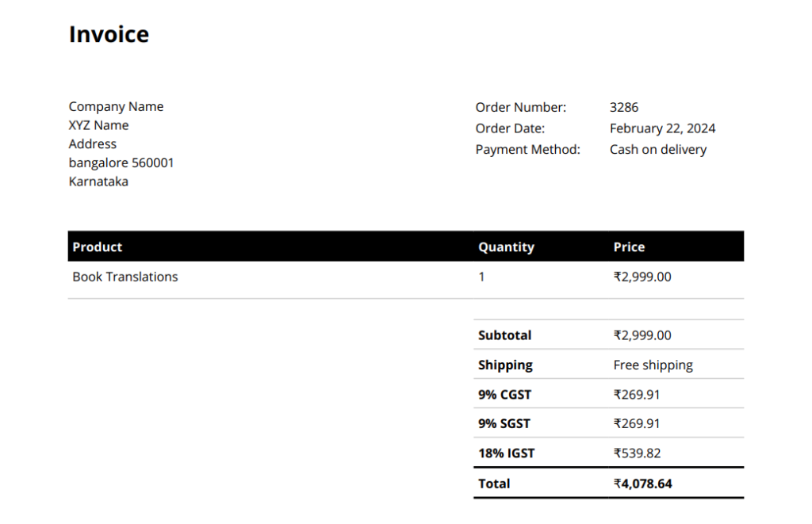Select the Karnataka state label
The image size is (812, 524).
tap(98, 181)
